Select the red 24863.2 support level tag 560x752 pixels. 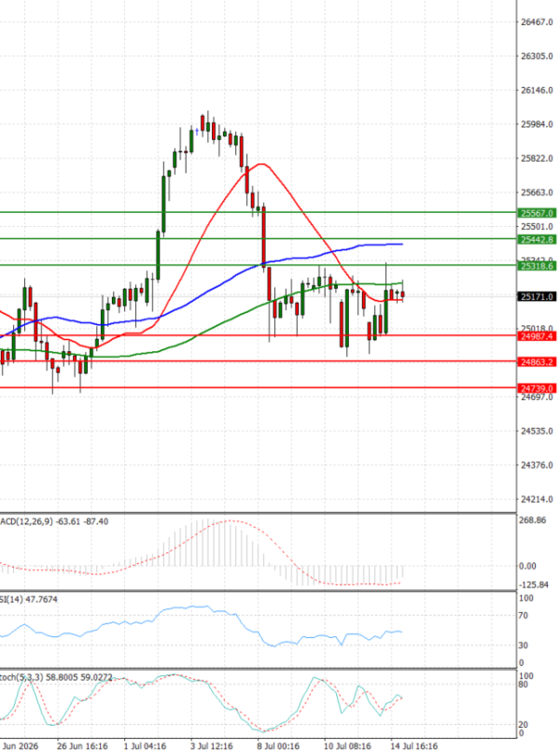coord(537,362)
